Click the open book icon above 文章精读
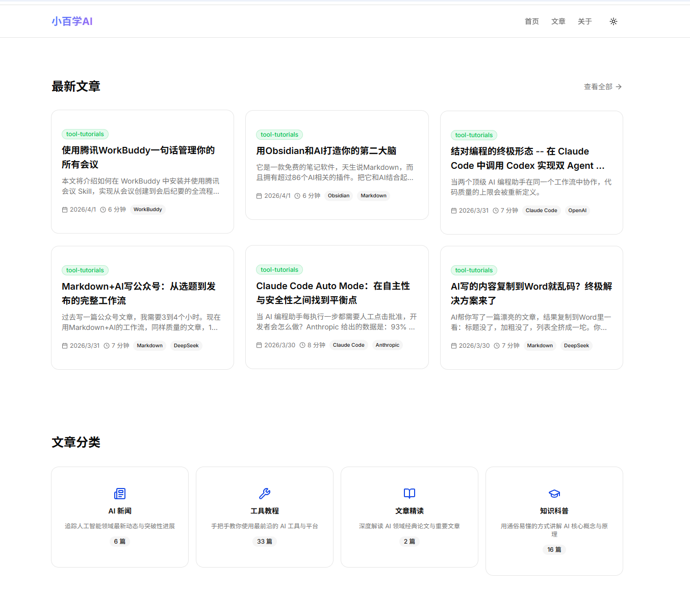The width and height of the screenshot is (690, 616). [x=409, y=493]
